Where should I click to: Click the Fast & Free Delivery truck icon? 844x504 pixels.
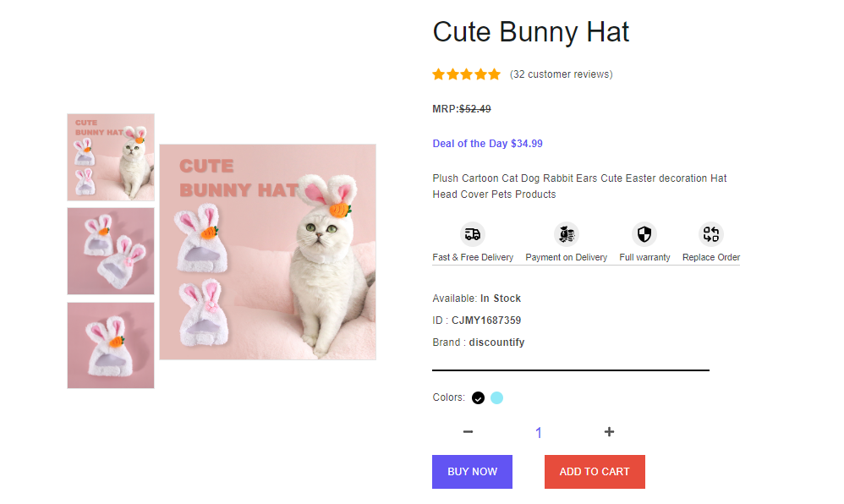[x=473, y=234]
